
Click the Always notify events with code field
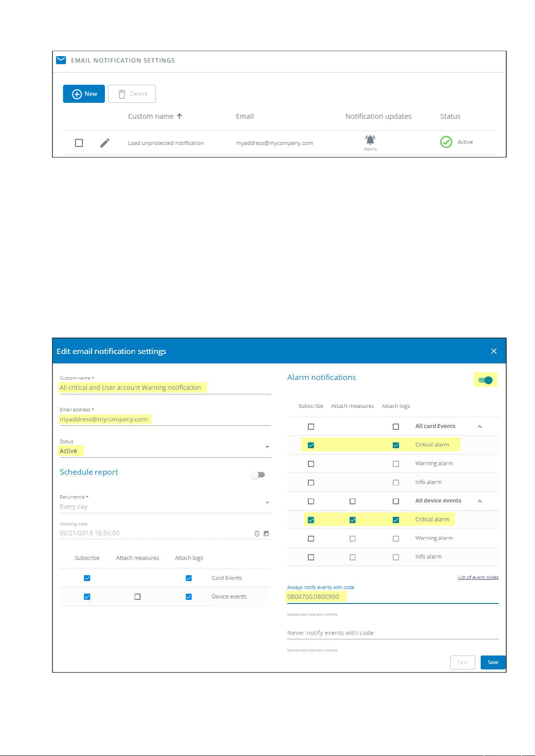393,597
